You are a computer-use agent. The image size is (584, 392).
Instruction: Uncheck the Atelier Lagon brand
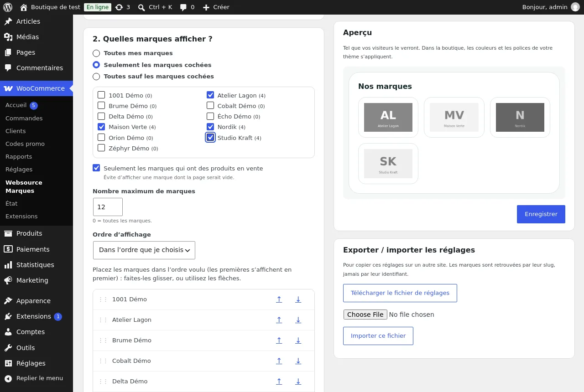[x=210, y=95]
